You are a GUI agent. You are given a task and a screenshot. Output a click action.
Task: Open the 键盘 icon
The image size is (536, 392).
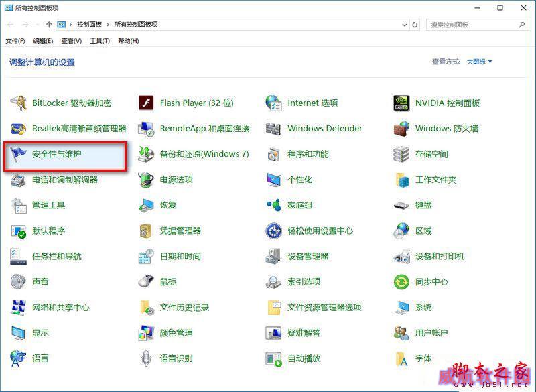[401, 206]
